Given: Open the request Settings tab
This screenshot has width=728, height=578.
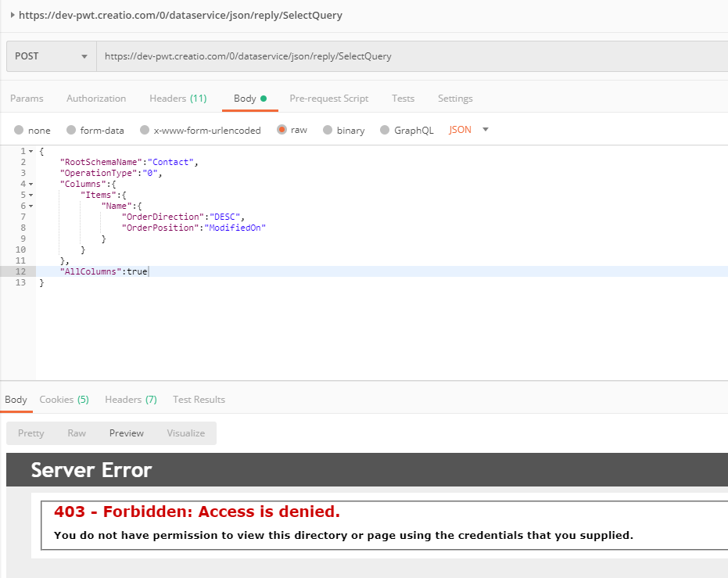Looking at the screenshot, I should click(x=455, y=99).
